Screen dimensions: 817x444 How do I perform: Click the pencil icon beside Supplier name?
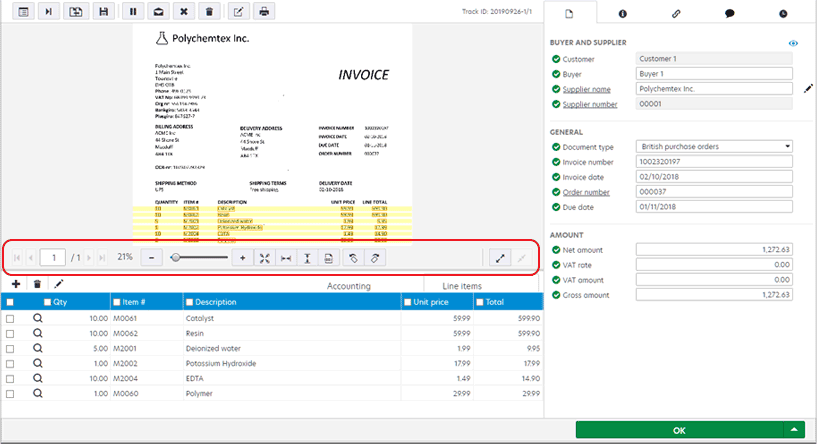808,89
